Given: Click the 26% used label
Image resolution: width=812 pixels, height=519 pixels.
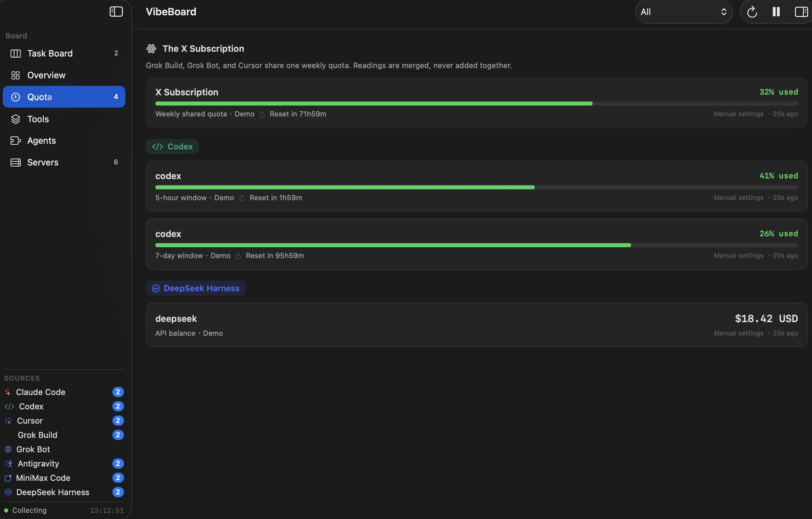Looking at the screenshot, I should (x=778, y=234).
